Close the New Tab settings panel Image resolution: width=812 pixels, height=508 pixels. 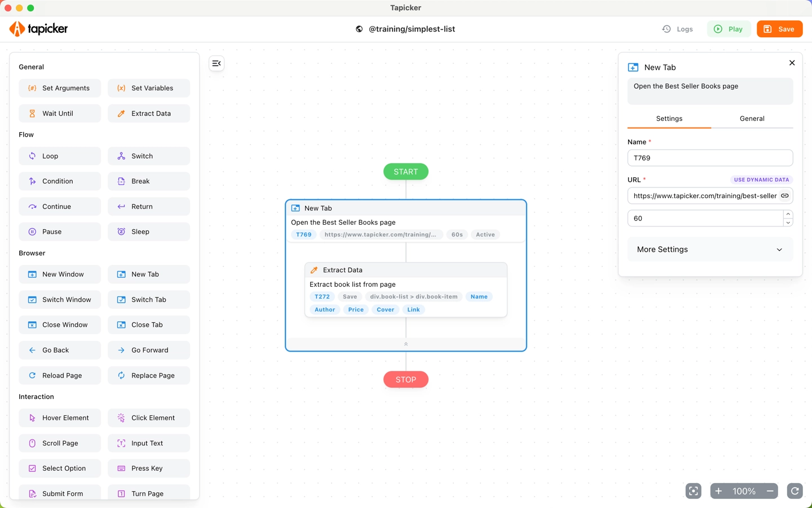(792, 63)
